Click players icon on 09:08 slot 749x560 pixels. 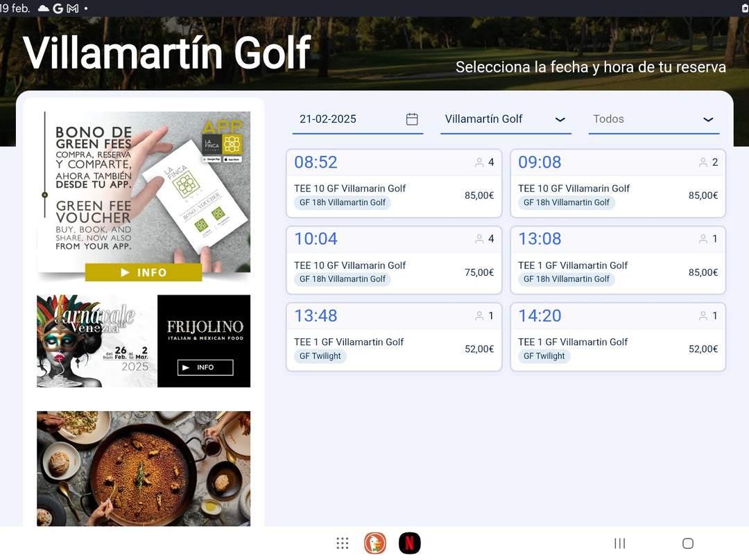pyautogui.click(x=703, y=162)
